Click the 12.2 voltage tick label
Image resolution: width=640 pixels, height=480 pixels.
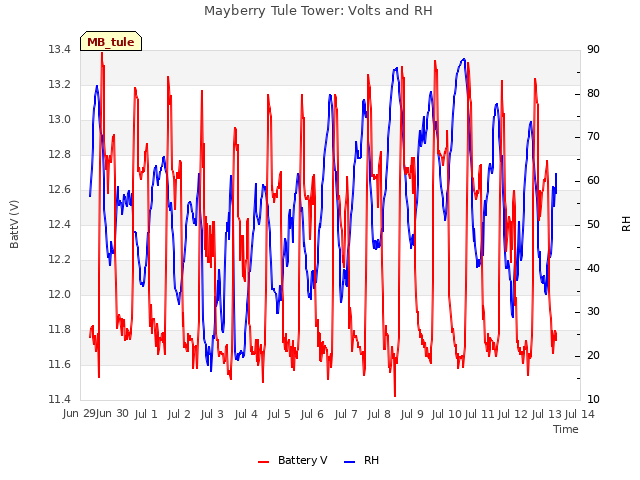click(59, 260)
